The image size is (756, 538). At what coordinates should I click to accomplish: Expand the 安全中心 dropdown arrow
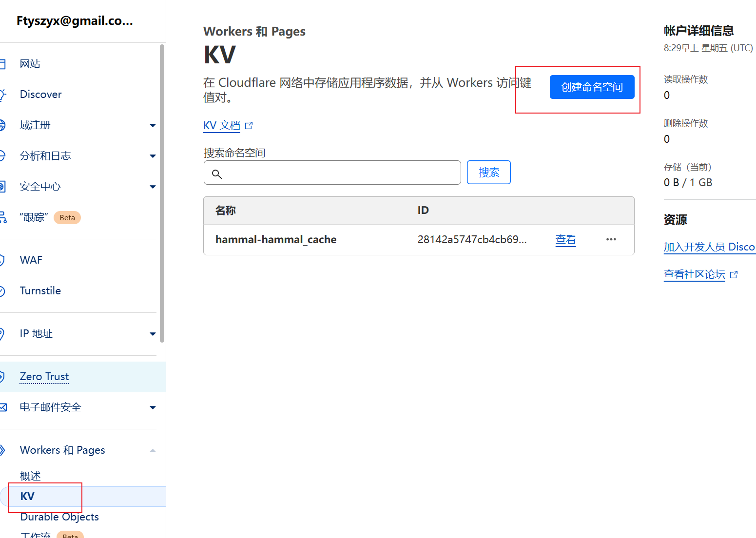(153, 187)
